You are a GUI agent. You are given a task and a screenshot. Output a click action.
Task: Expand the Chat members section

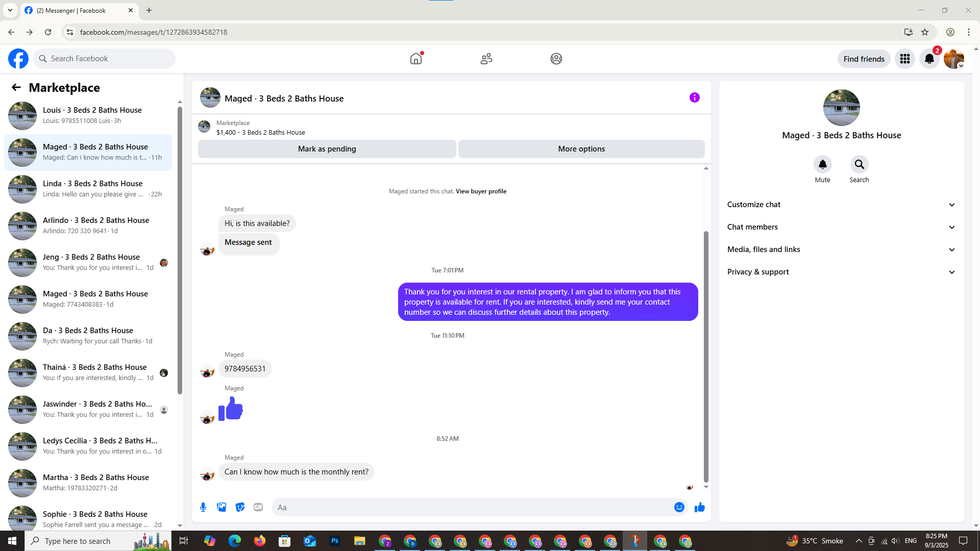pos(841,227)
